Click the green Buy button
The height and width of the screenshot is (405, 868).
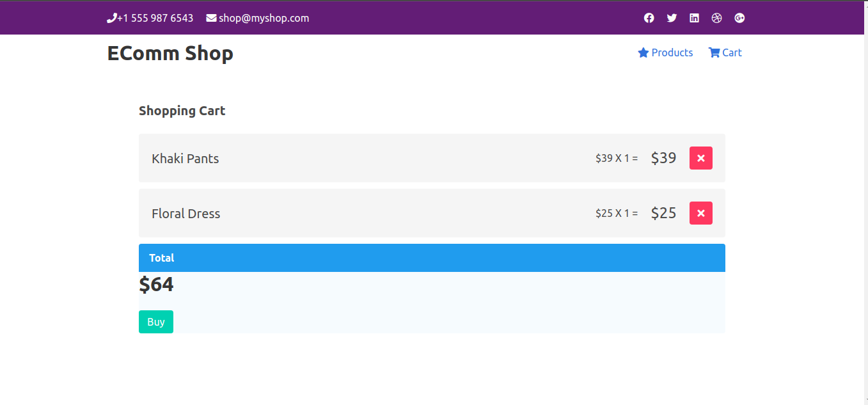tap(156, 322)
